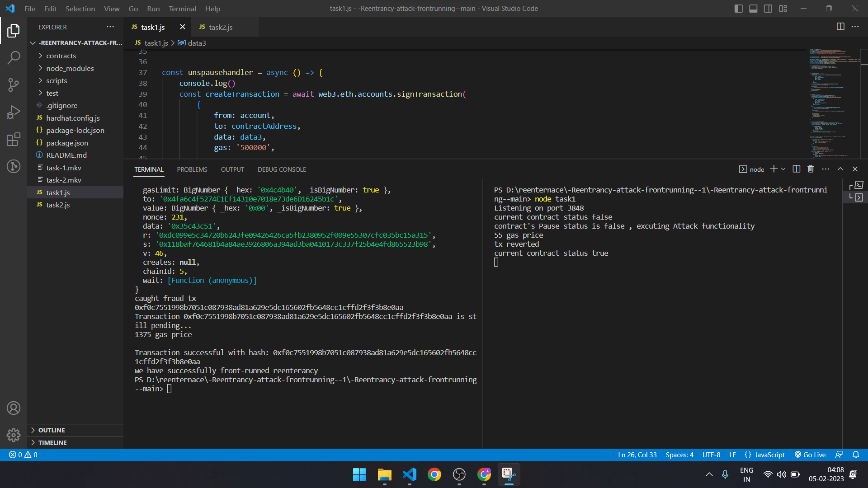This screenshot has width=868, height=488.
Task: Open OBS Studio from taskbar
Action: (x=459, y=474)
